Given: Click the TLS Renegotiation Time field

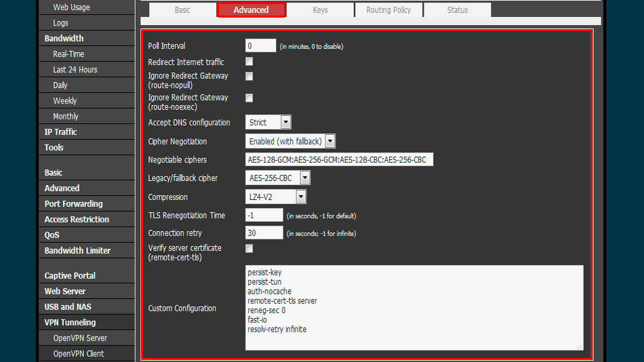Looking at the screenshot, I should (x=264, y=215).
